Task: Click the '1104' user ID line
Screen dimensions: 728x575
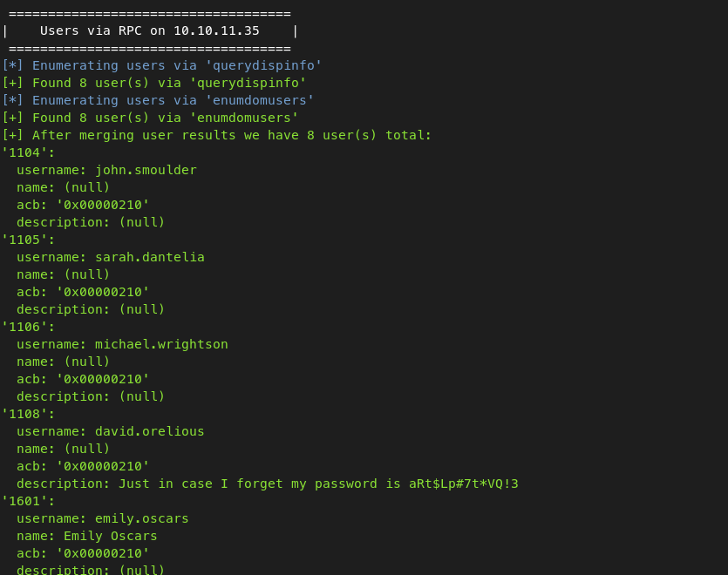Action: (28, 152)
